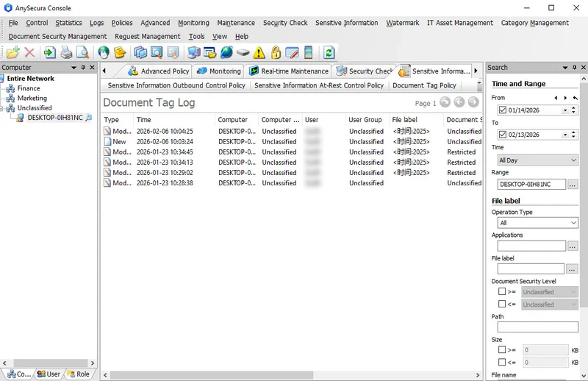Click the gray disk drive icon
Image resolution: width=588 pixels, height=381 pixels.
tap(243, 52)
